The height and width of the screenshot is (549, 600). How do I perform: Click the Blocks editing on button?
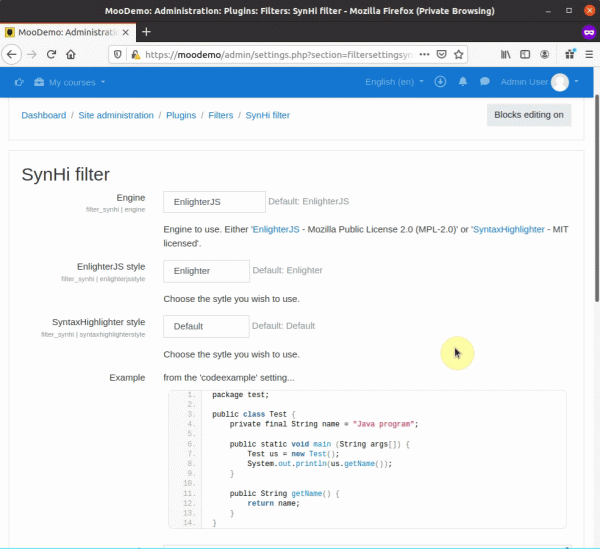click(x=529, y=115)
